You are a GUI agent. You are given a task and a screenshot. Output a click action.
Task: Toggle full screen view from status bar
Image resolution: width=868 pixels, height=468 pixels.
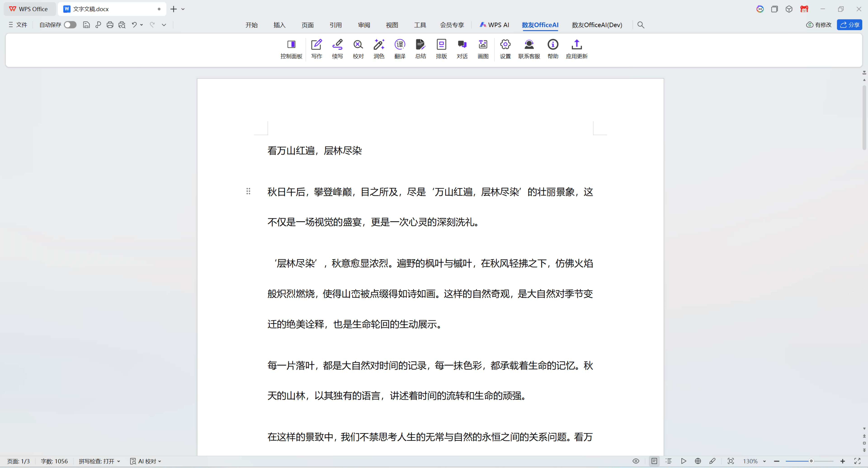857,461
